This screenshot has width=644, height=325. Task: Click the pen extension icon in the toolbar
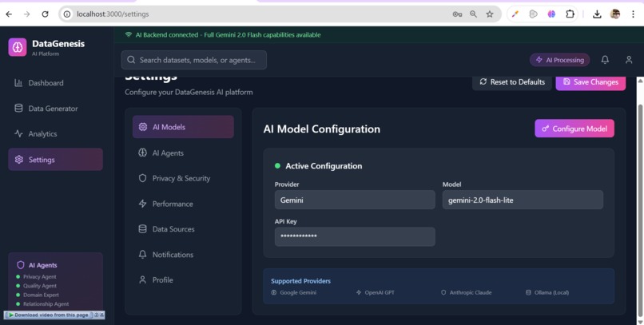point(515,14)
